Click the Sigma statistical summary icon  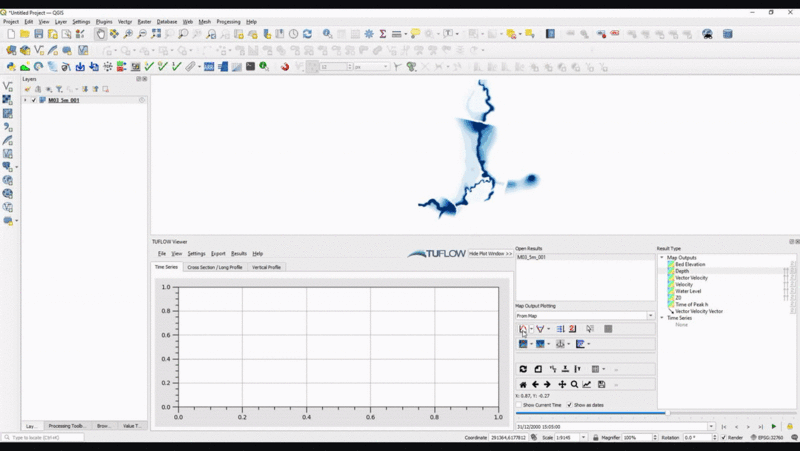[x=382, y=34]
